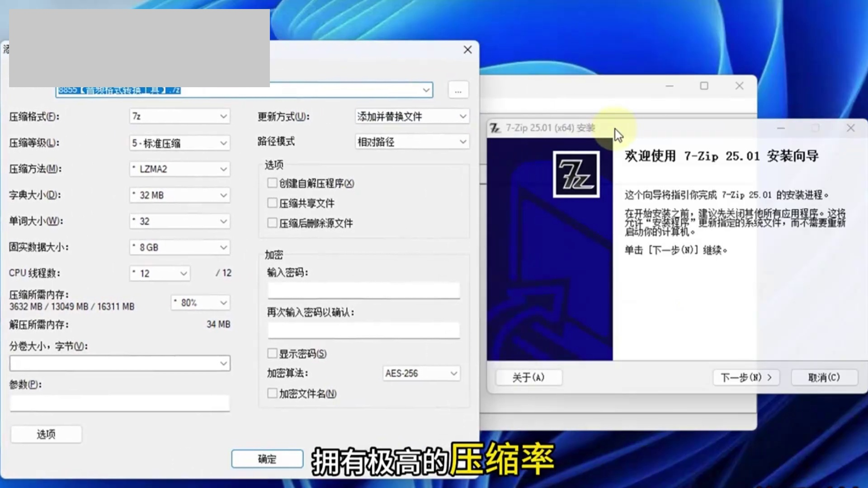Maximize the background window
868x488 pixels.
point(704,86)
